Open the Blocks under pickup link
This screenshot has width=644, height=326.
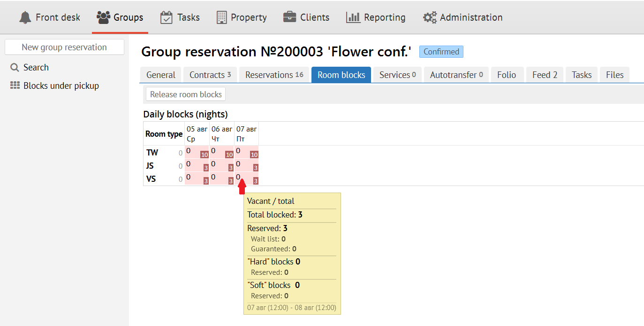61,85
